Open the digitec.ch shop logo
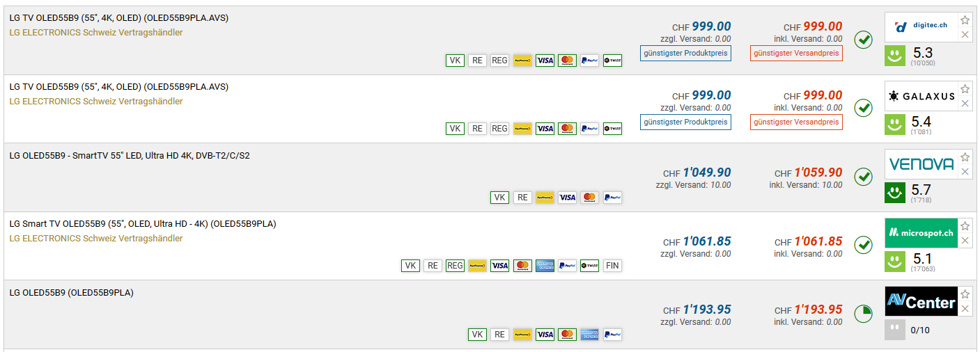This screenshot has height=352, width=980. (920, 27)
